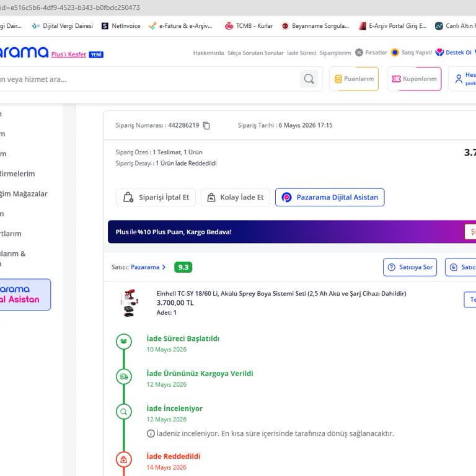Open the sidebar Dijital Asistan card

[24, 294]
